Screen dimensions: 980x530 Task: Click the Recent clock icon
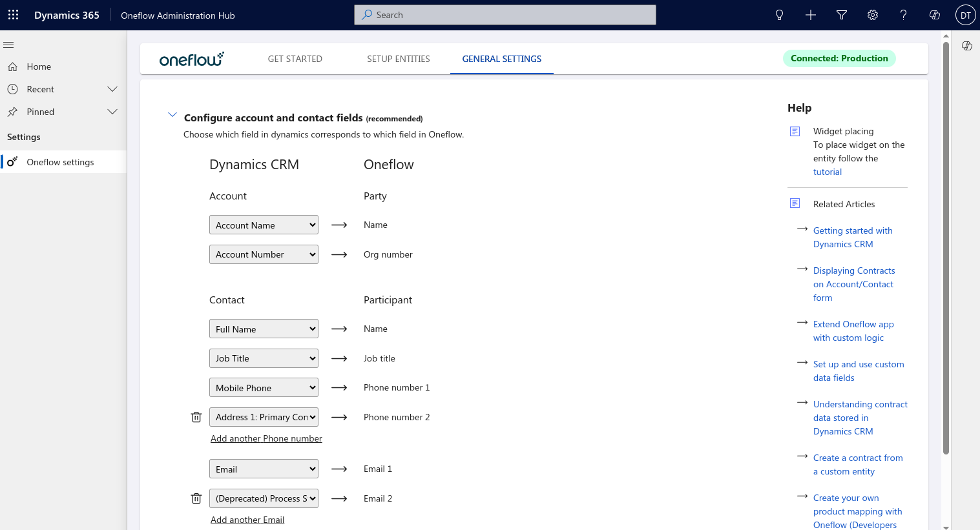tap(12, 89)
